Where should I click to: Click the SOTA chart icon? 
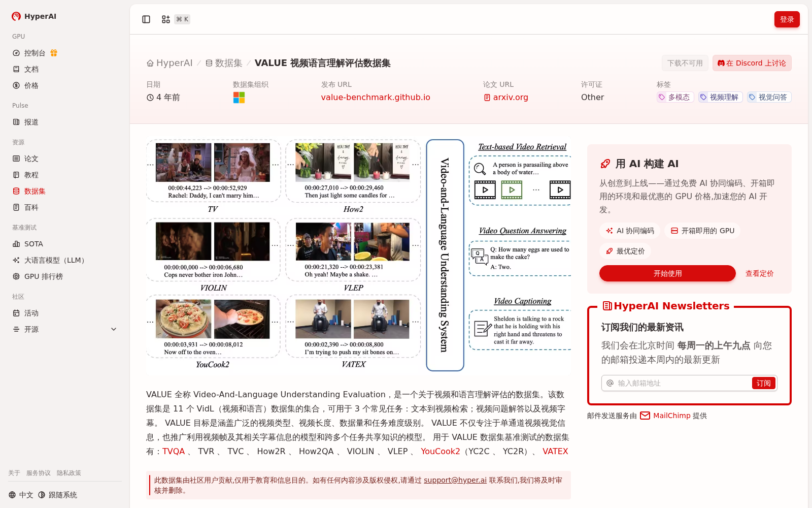point(16,244)
